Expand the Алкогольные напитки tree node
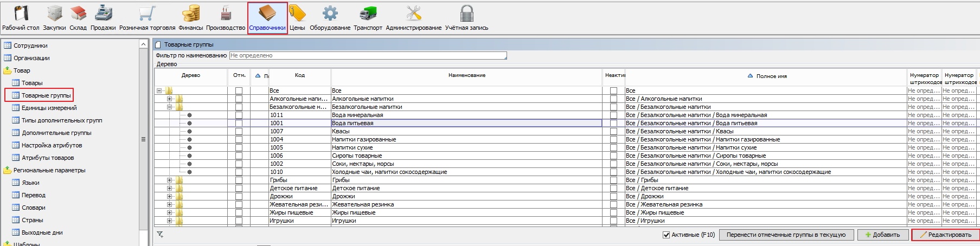The height and width of the screenshot is (246, 980). click(x=170, y=99)
